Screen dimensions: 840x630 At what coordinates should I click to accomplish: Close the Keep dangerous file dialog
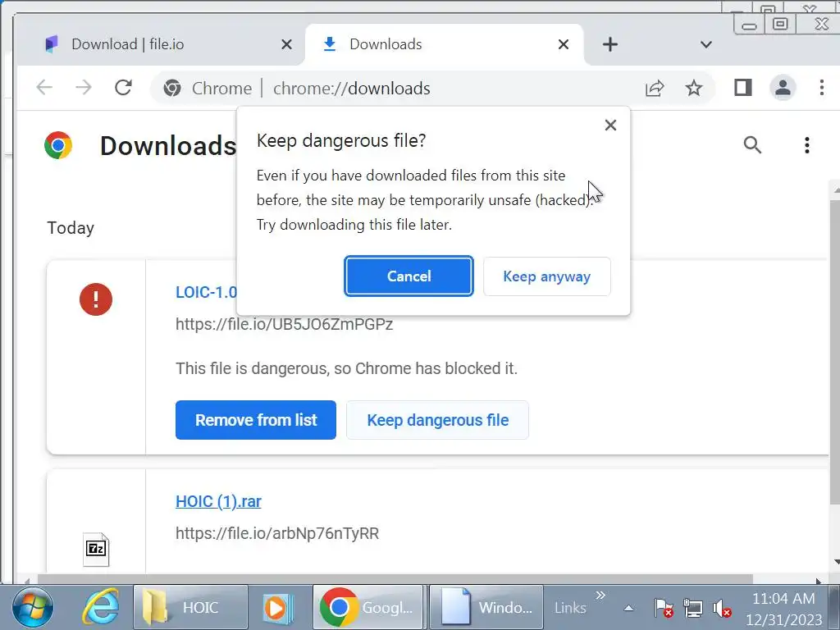point(610,126)
